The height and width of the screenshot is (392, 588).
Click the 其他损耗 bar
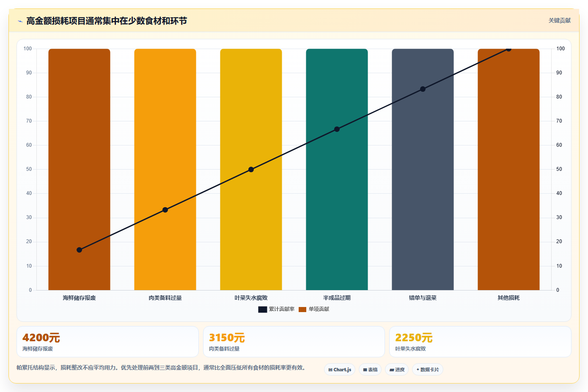point(508,170)
